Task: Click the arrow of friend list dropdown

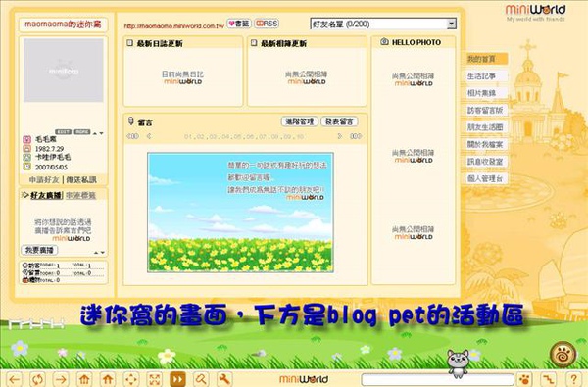Action: point(452,24)
